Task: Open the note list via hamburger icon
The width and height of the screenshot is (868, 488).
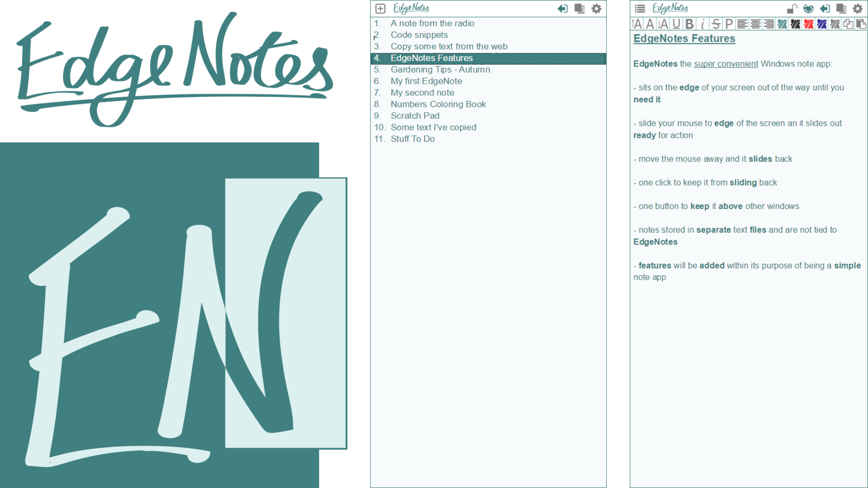Action: 640,9
